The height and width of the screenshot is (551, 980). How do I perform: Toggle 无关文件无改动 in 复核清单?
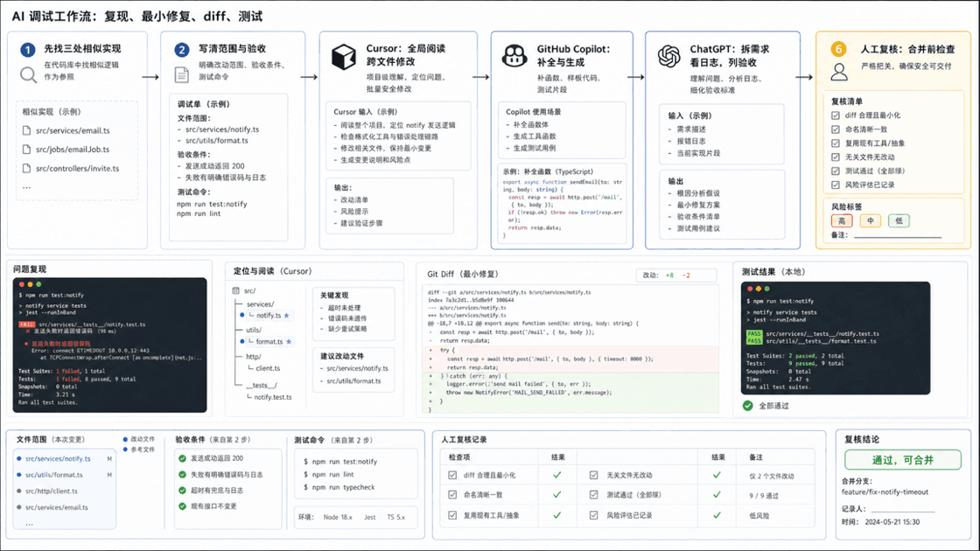(836, 157)
